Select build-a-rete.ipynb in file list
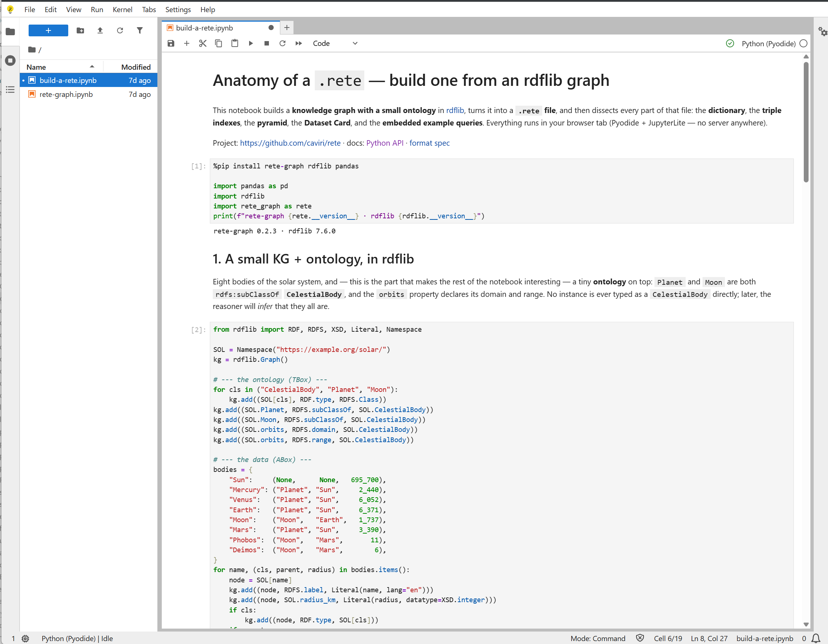Image resolution: width=828 pixels, height=644 pixels. [x=88, y=80]
